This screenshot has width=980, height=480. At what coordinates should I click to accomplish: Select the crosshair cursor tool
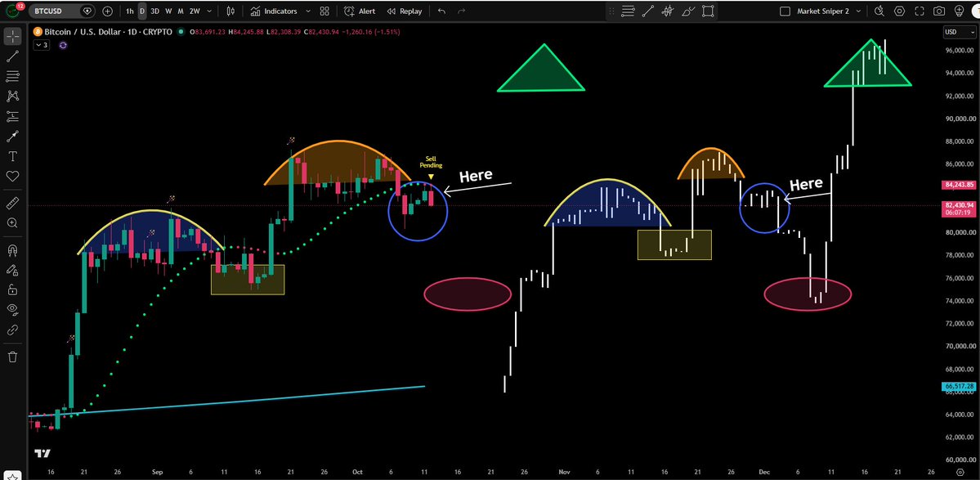pyautogui.click(x=12, y=36)
